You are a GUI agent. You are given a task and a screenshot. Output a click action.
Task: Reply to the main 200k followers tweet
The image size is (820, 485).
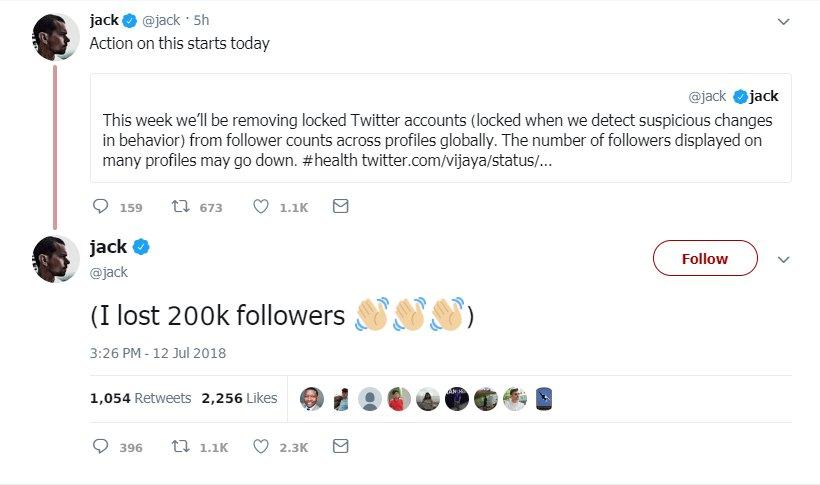click(100, 447)
